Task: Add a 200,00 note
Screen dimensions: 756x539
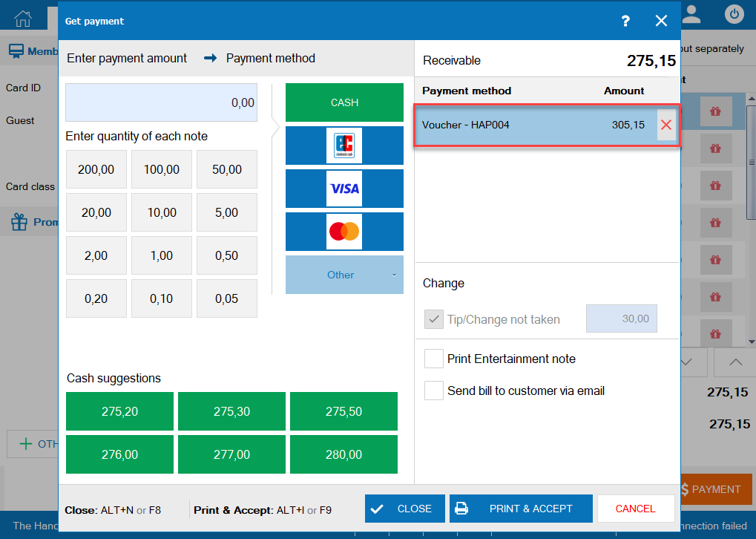Action: (x=96, y=169)
